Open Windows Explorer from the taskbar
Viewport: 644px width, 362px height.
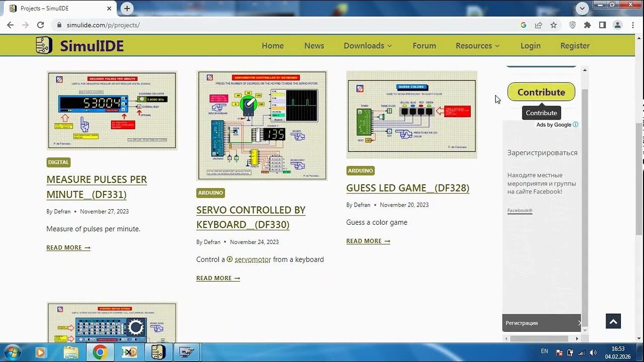70,353
